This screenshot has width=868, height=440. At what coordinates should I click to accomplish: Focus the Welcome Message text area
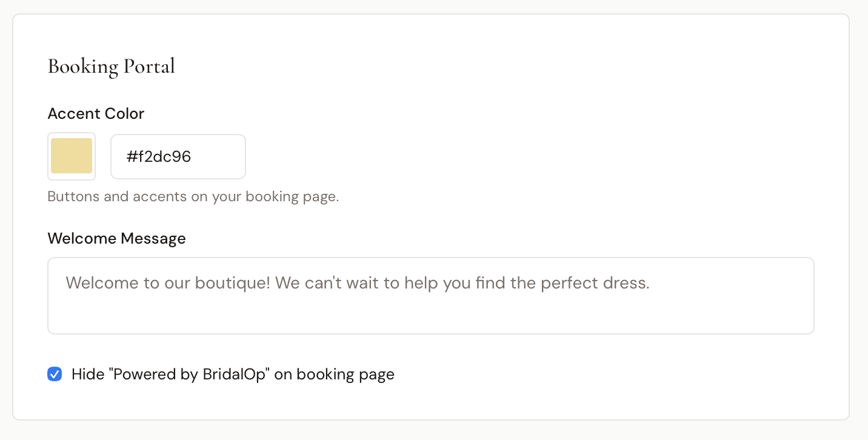(x=430, y=295)
